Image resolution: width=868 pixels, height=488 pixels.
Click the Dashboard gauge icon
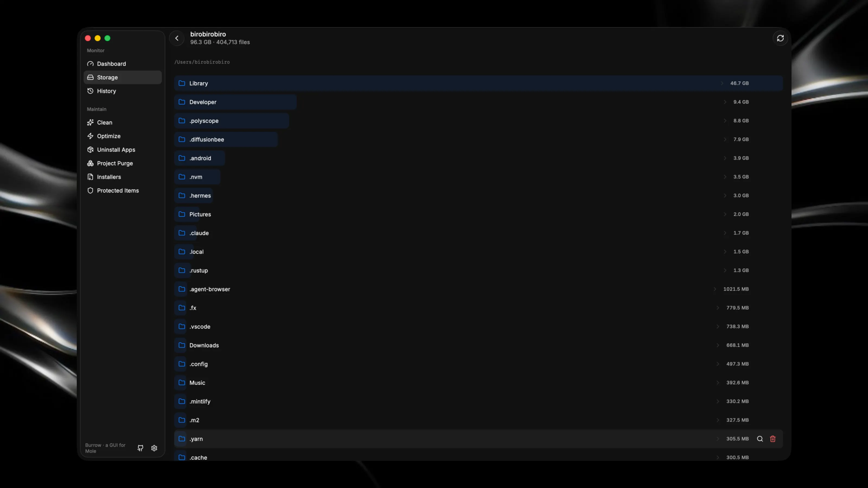[90, 64]
